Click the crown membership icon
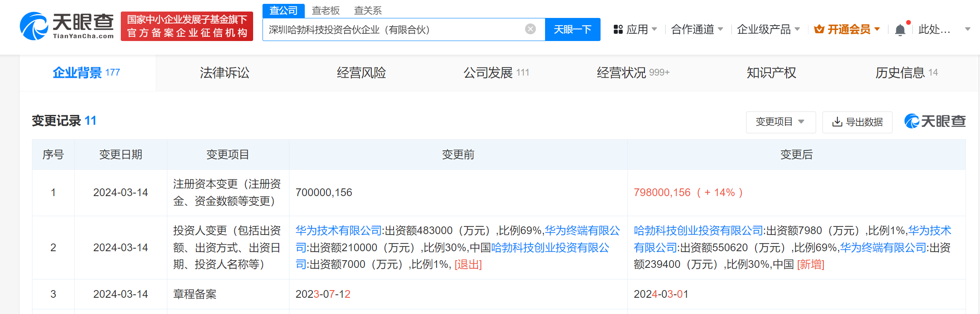 [x=819, y=29]
